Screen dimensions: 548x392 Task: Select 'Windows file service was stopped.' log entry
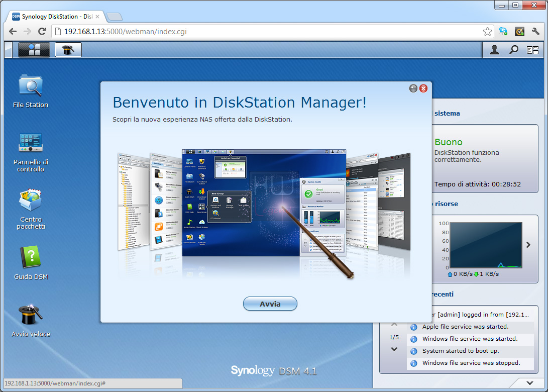471,363
